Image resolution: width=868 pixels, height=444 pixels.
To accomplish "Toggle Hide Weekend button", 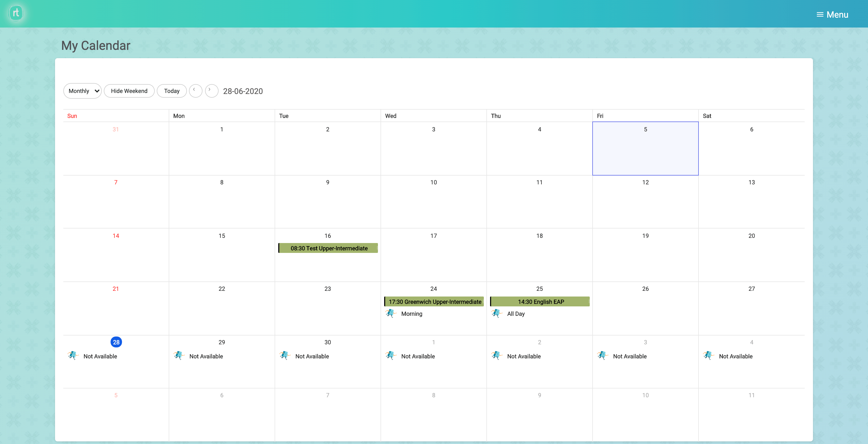I will click(129, 91).
